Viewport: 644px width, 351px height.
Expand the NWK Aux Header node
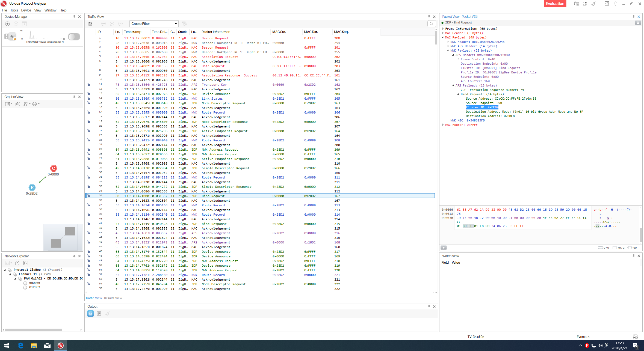[x=448, y=46]
